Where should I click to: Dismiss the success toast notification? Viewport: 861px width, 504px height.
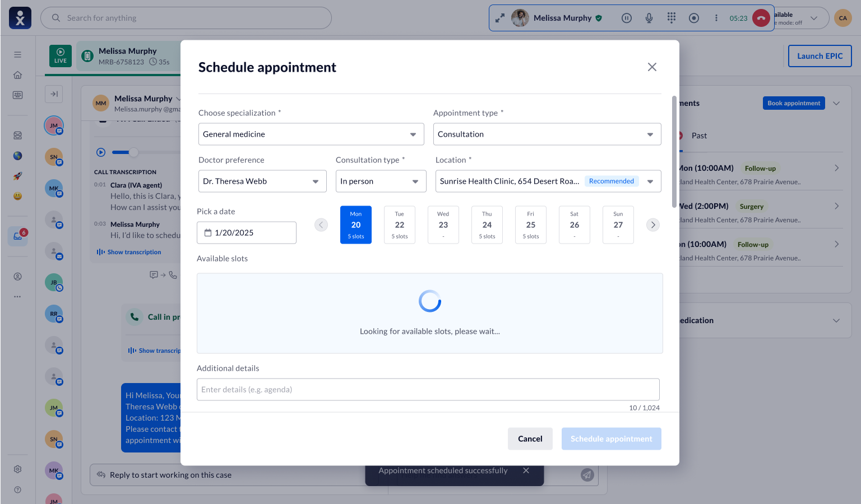[x=526, y=471]
